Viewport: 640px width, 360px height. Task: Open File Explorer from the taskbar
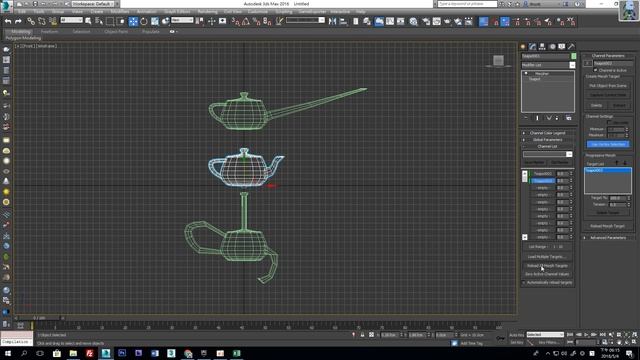coord(73,353)
